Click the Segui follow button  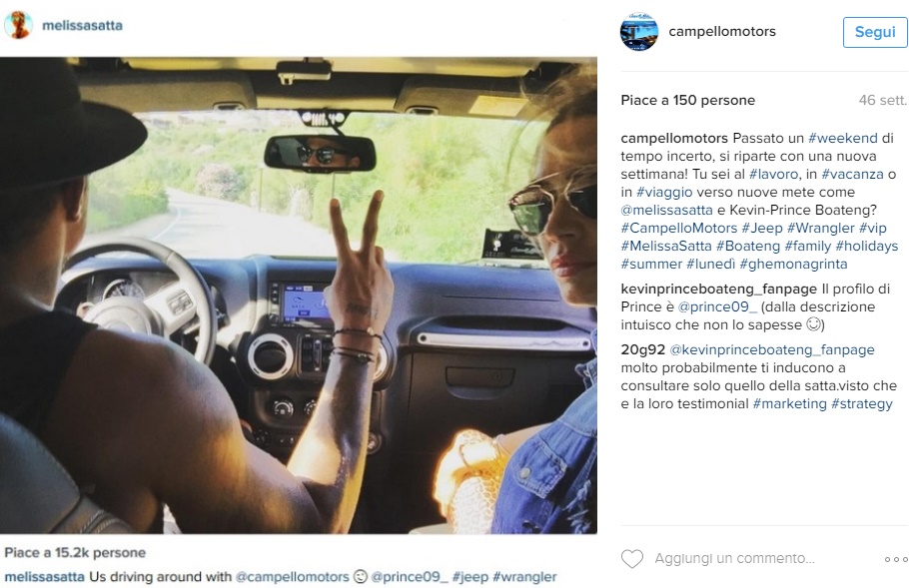point(875,32)
